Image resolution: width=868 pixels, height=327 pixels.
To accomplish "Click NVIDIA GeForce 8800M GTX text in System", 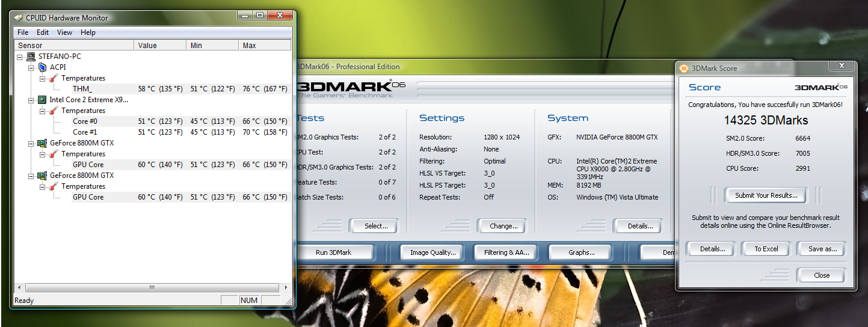I will coord(617,137).
